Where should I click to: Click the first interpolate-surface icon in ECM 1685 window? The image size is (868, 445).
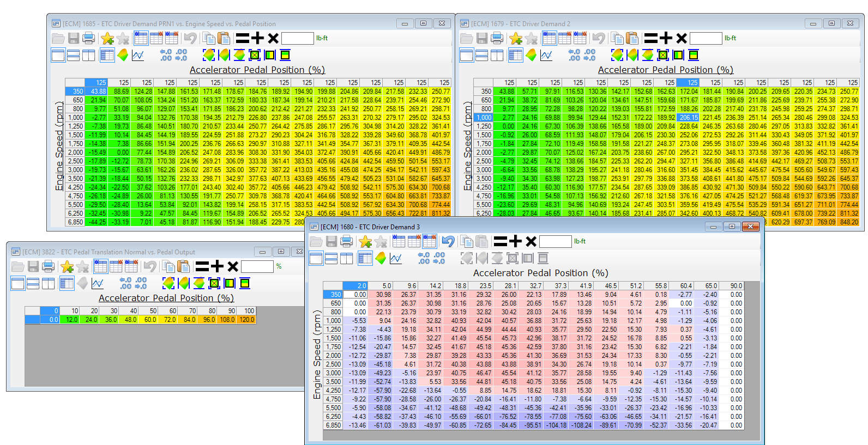point(209,55)
